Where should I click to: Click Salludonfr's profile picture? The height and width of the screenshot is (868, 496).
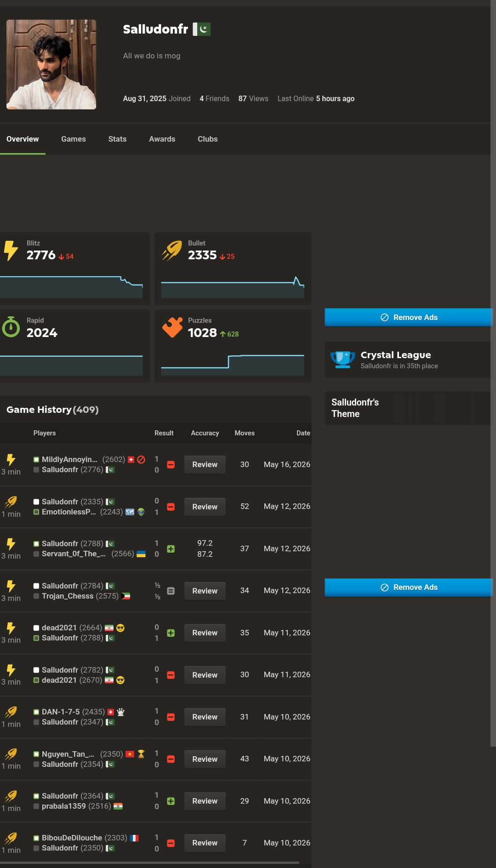[x=51, y=64]
